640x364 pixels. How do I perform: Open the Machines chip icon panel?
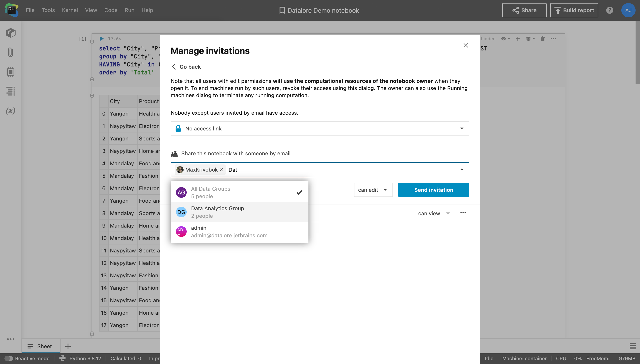10,72
